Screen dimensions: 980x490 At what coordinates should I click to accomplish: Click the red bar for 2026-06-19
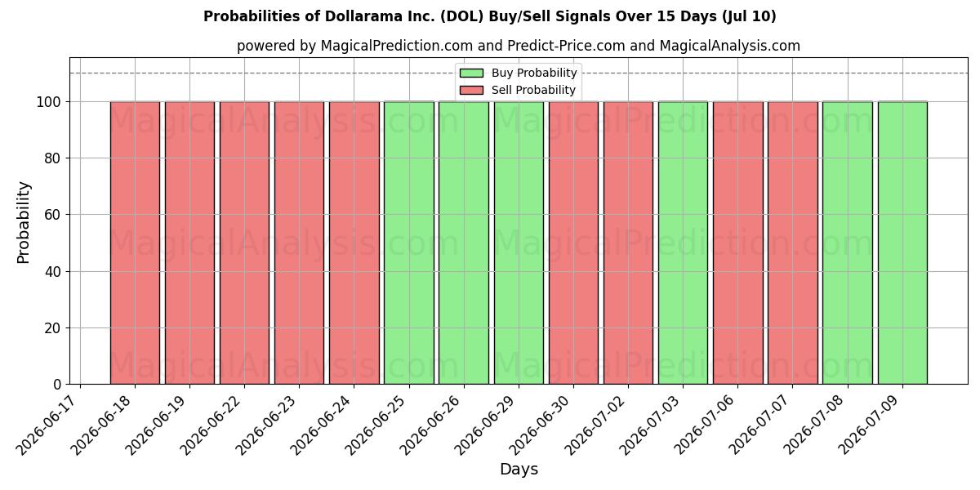[189, 243]
